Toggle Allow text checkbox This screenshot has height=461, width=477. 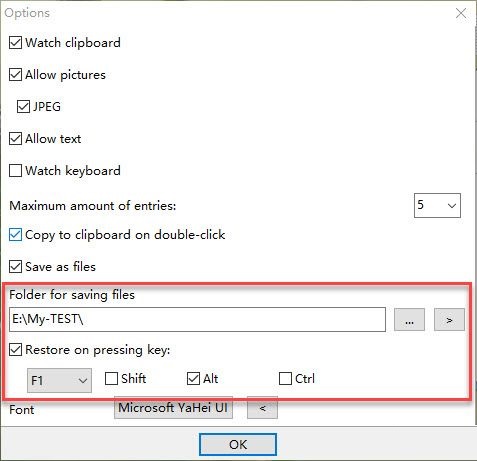coord(15,139)
